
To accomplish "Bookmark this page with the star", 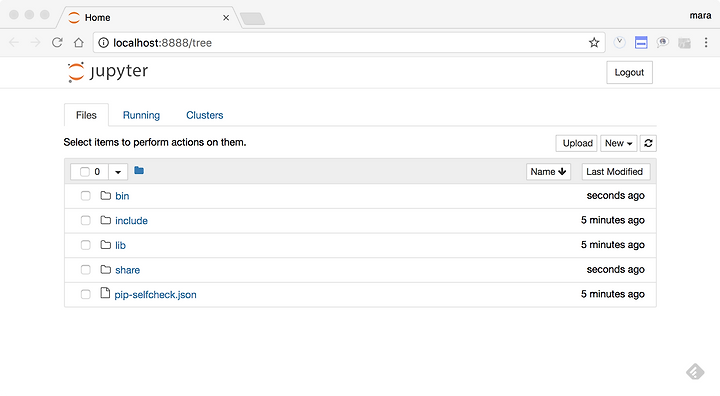I will 594,43.
